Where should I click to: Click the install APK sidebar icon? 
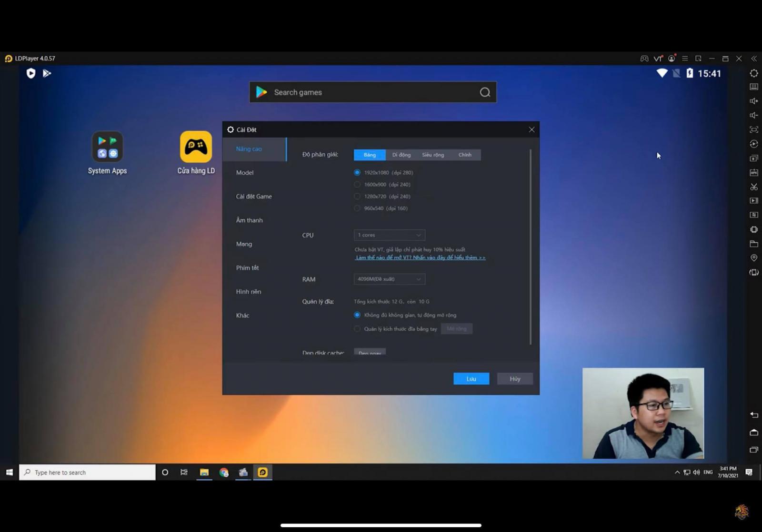(754, 172)
